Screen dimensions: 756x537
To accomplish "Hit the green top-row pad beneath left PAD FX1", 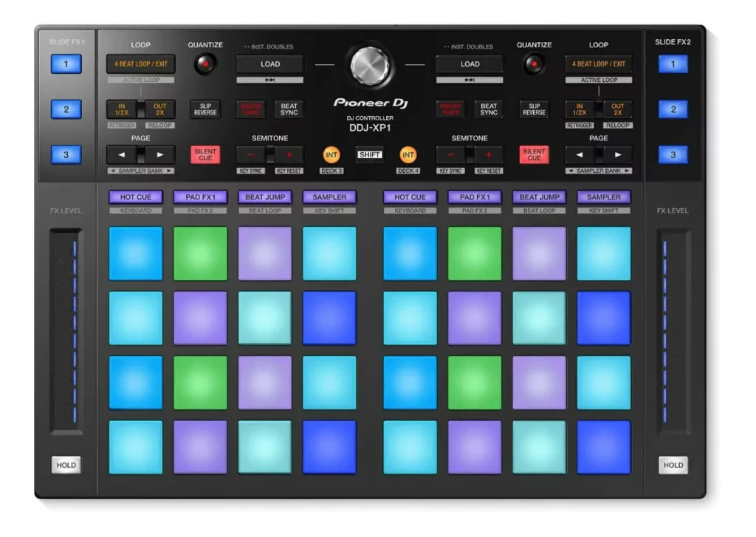I will (x=200, y=253).
